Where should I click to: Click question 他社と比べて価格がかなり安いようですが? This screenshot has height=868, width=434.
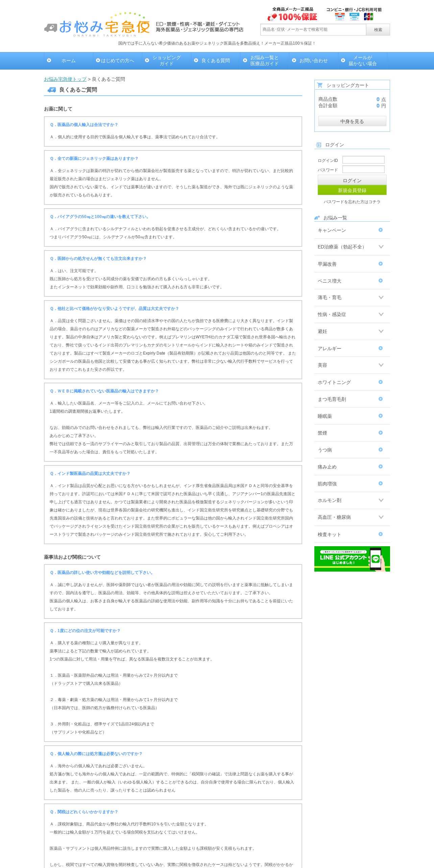point(114,309)
